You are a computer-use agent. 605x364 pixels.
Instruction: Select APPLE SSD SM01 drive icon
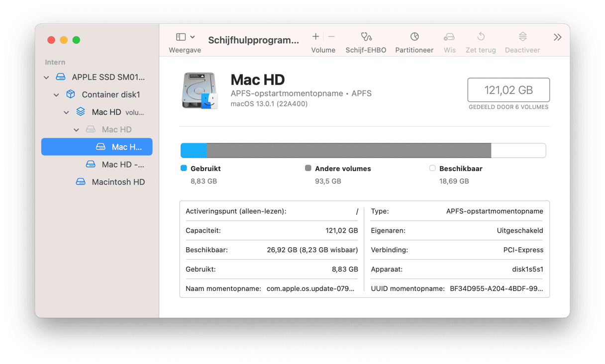coord(61,77)
